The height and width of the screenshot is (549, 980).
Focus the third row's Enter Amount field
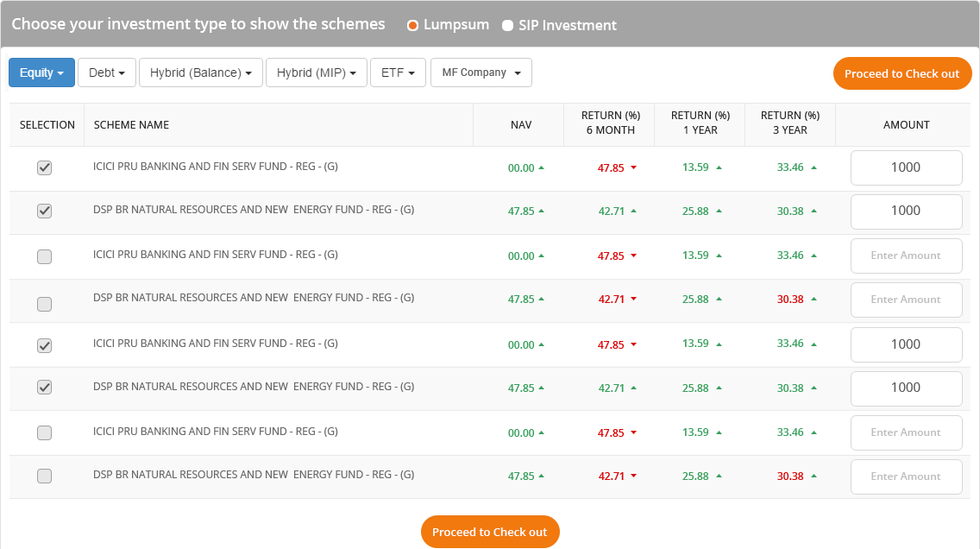(x=906, y=256)
